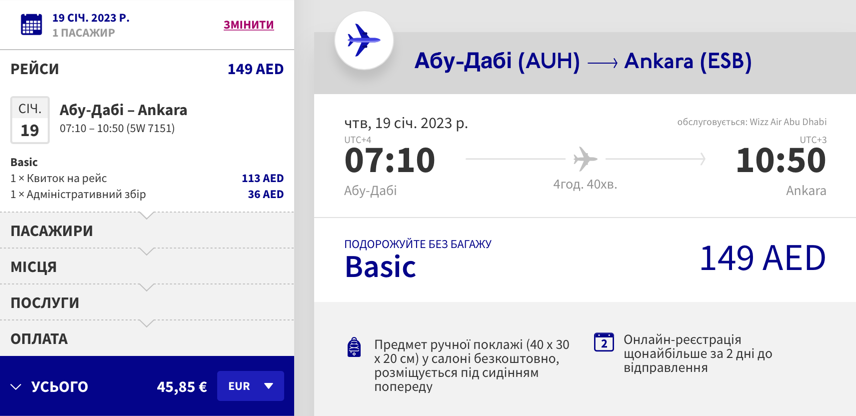Click the ЗМІНИТИ link

coord(248,25)
